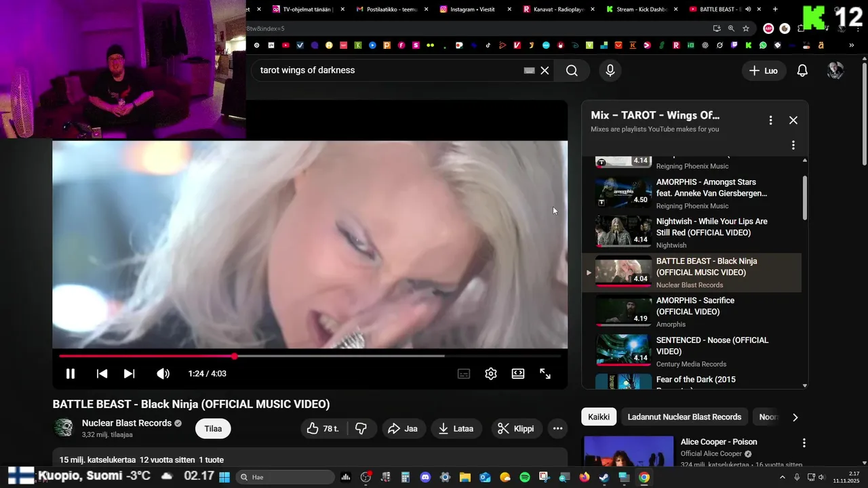The width and height of the screenshot is (868, 488).
Task: Play Nightwish - While Your Lips Are Still Red
Action: [x=692, y=233]
